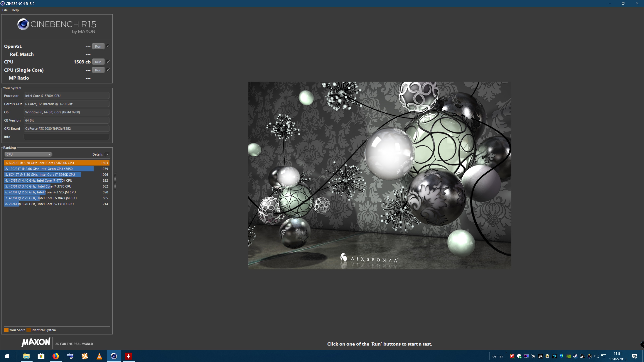This screenshot has width=644, height=362.
Task: Open File Explorer from the taskbar
Action: coord(26,356)
